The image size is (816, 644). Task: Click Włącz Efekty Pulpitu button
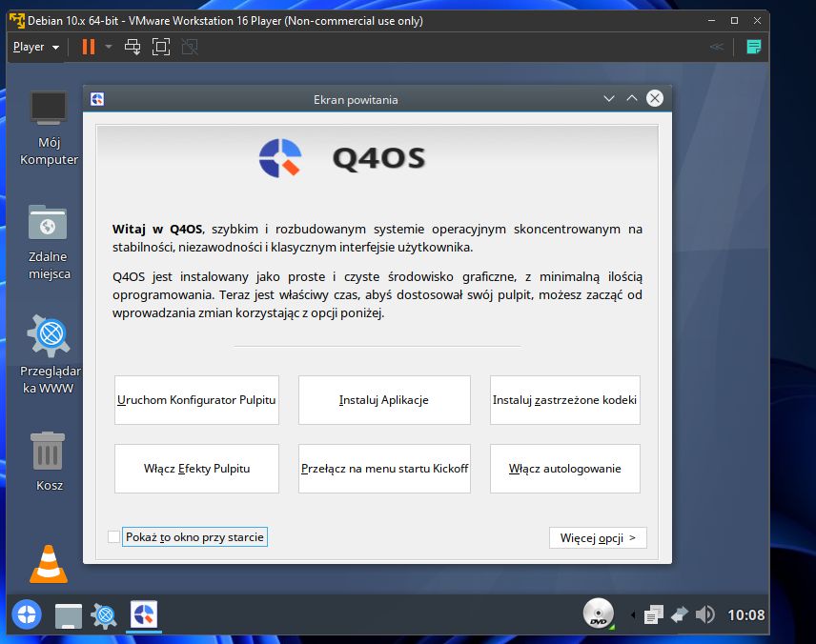pyautogui.click(x=196, y=469)
